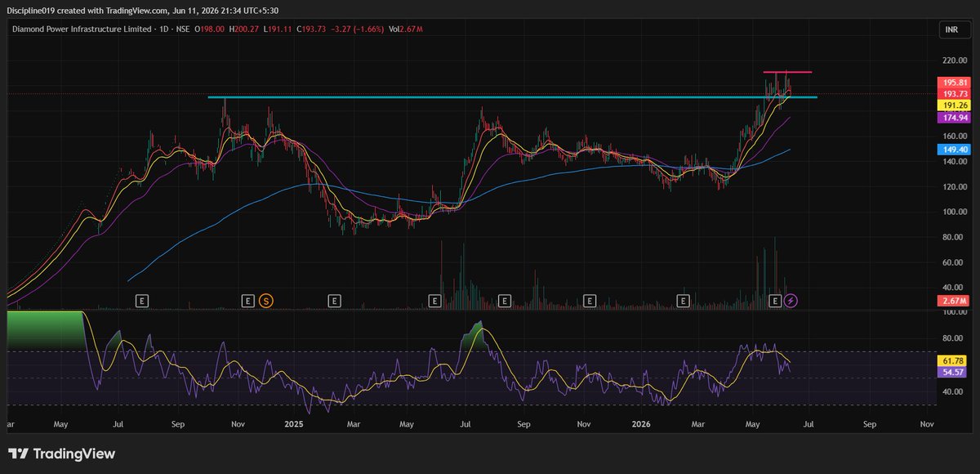Click the E earnings marker above Nov 2025
980x474 pixels.
pos(588,302)
